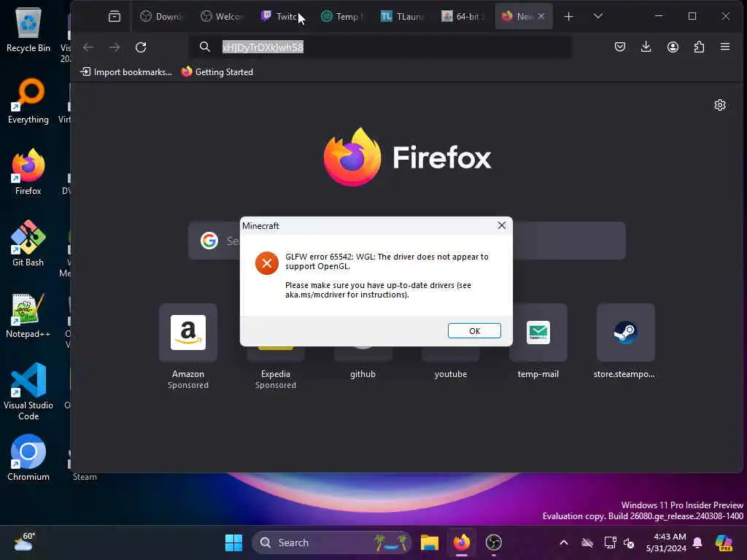Switch to the Downloads tab
Viewport: 747px width, 560px height.
tap(161, 17)
